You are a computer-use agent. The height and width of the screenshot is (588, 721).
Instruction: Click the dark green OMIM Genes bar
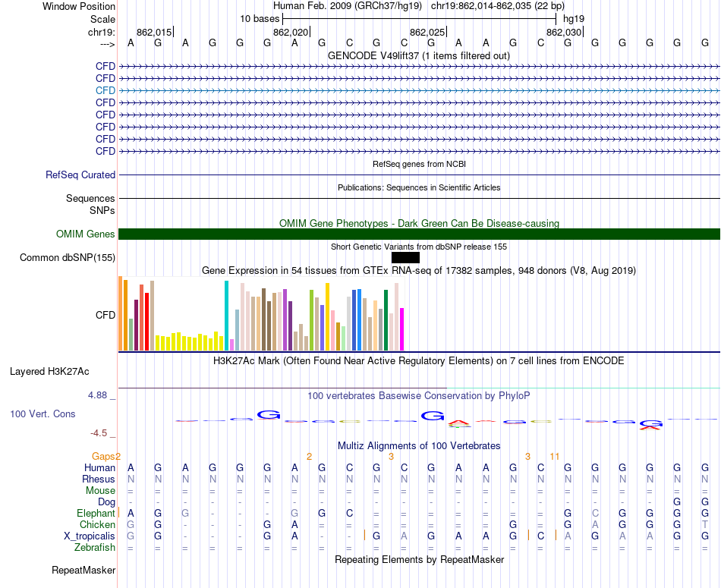tap(419, 234)
